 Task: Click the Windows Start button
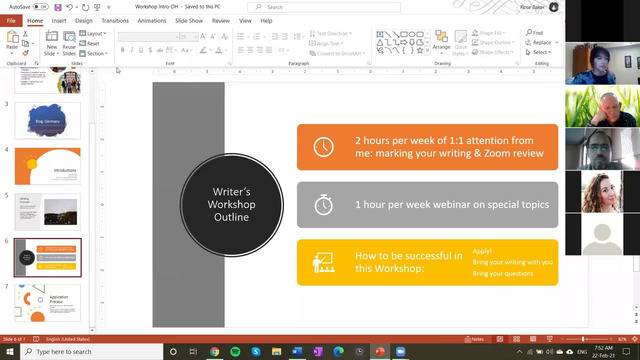pyautogui.click(x=10, y=351)
